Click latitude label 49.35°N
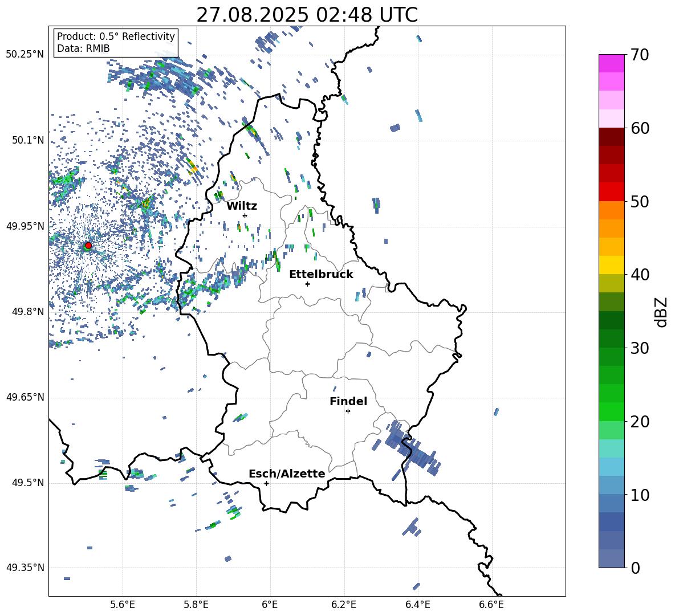The height and width of the screenshot is (616, 675). (x=25, y=568)
